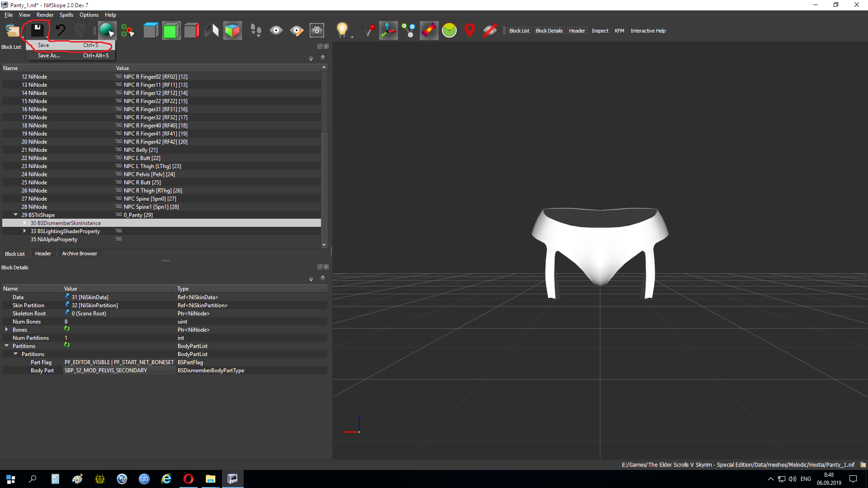The width and height of the screenshot is (868, 488).
Task: Click the Inspect toolbar button
Action: pos(600,31)
